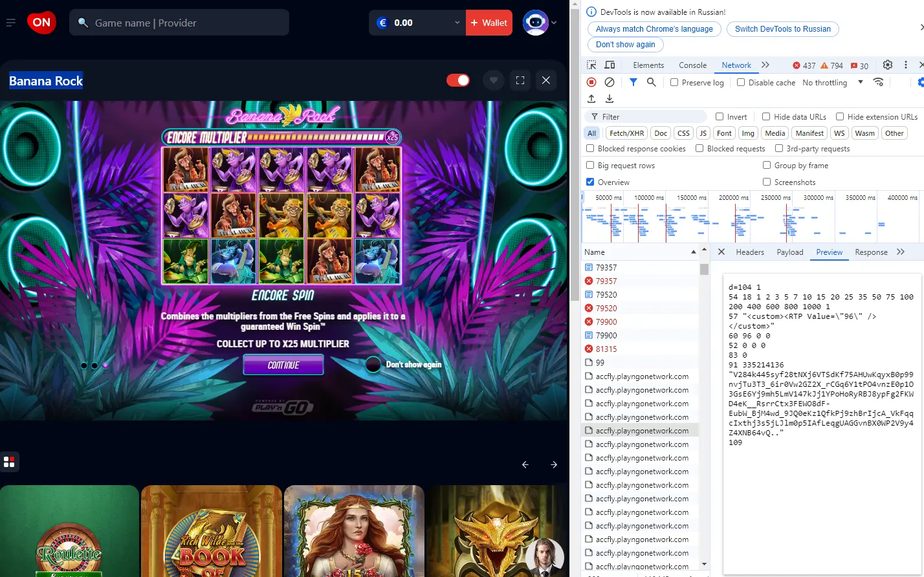Focus the network Filter input
The width and height of the screenshot is (924, 577).
(x=646, y=117)
